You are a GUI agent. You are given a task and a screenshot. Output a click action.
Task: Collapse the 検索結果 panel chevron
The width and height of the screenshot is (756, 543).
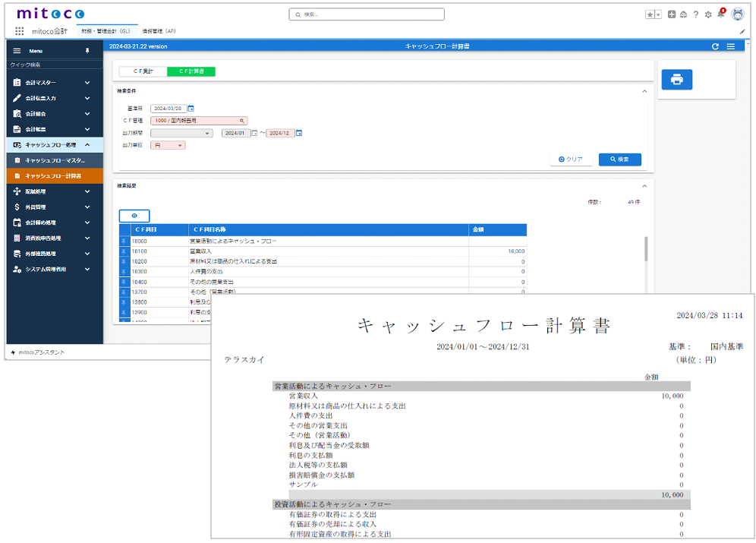tap(644, 185)
